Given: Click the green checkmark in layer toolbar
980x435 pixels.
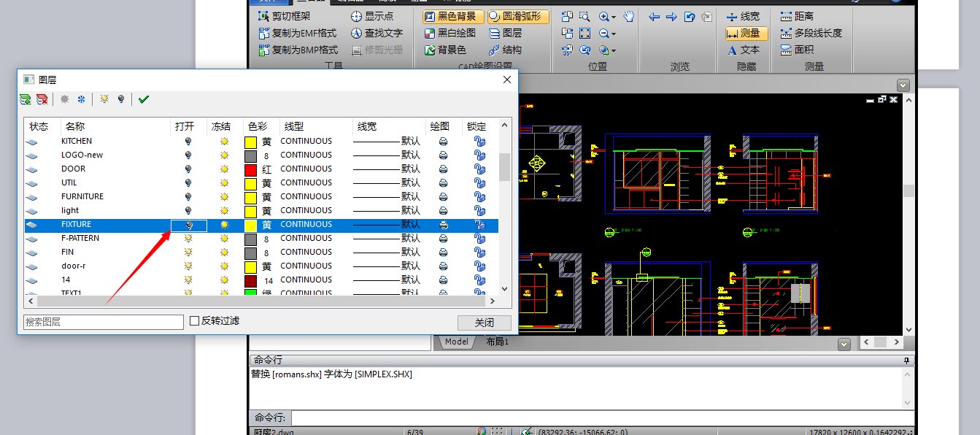Looking at the screenshot, I should 143,99.
